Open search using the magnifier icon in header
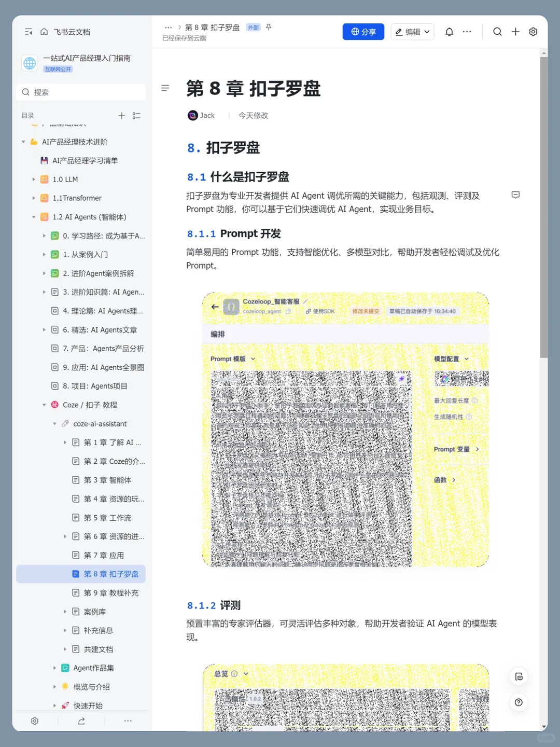 click(x=497, y=32)
